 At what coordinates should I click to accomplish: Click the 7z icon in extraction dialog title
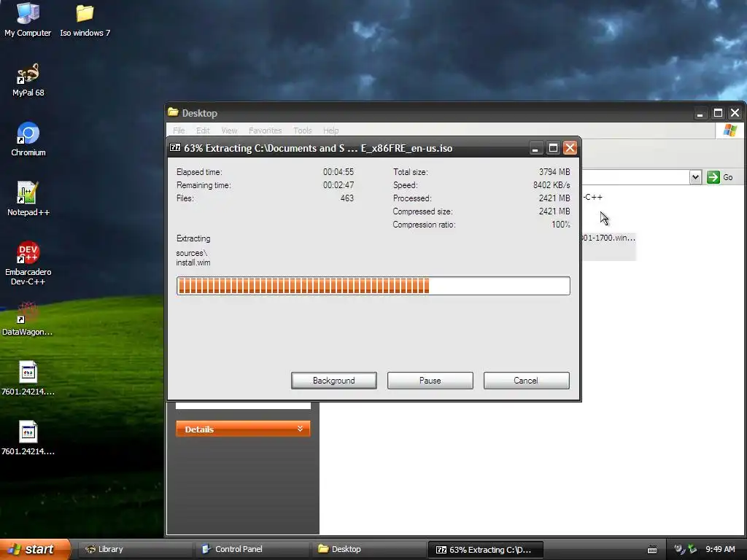[175, 147]
